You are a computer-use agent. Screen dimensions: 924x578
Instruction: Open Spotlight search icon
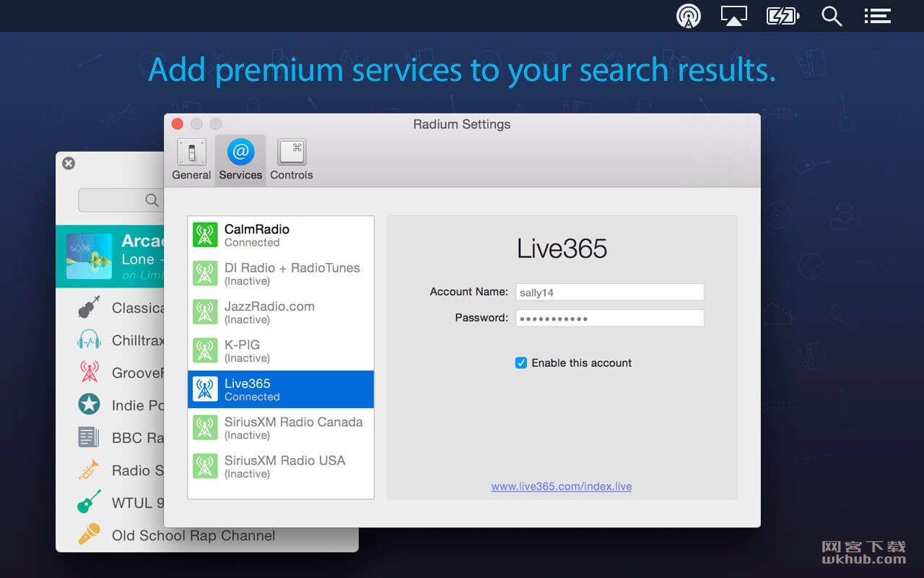[832, 16]
